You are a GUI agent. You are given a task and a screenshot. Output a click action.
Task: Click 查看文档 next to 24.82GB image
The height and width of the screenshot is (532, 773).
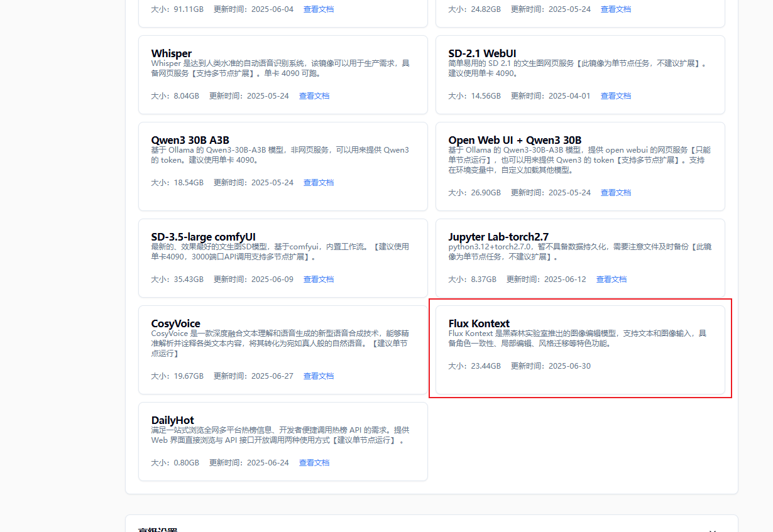coord(615,9)
